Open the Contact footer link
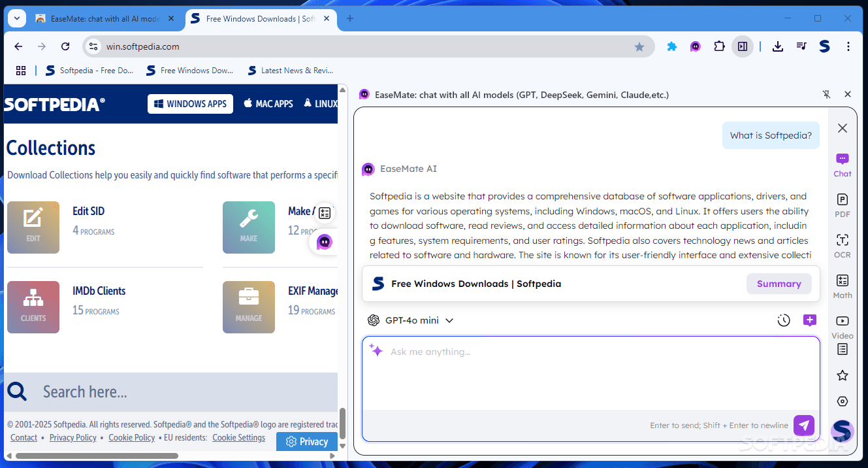Image resolution: width=868 pixels, height=468 pixels. tap(24, 438)
